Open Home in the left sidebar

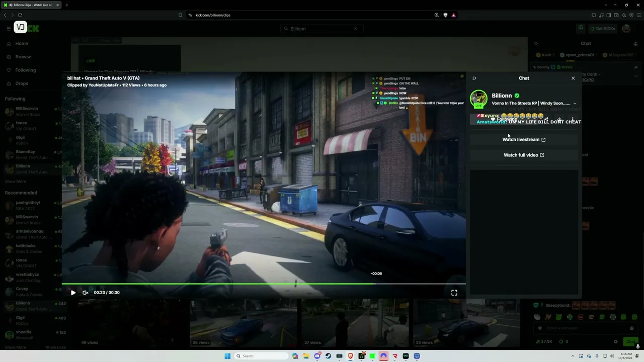pos(22,44)
